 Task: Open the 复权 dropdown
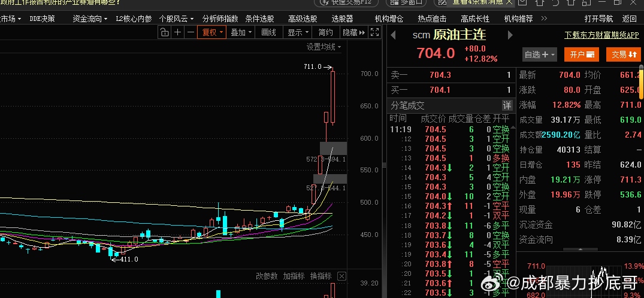click(x=211, y=32)
